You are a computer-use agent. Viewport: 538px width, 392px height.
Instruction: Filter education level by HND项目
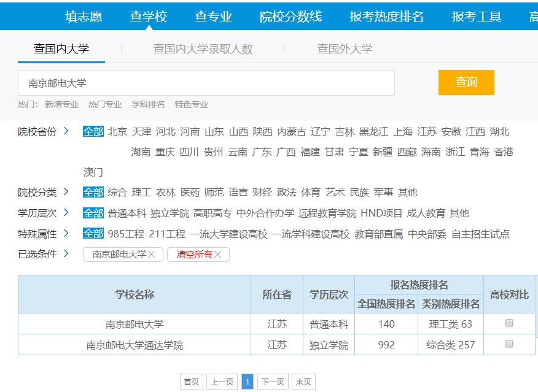click(381, 213)
